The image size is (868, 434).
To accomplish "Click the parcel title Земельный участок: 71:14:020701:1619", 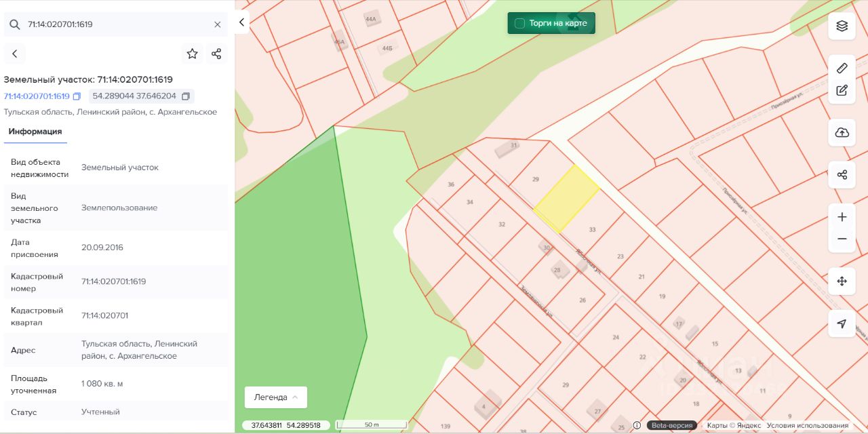I will 88,79.
